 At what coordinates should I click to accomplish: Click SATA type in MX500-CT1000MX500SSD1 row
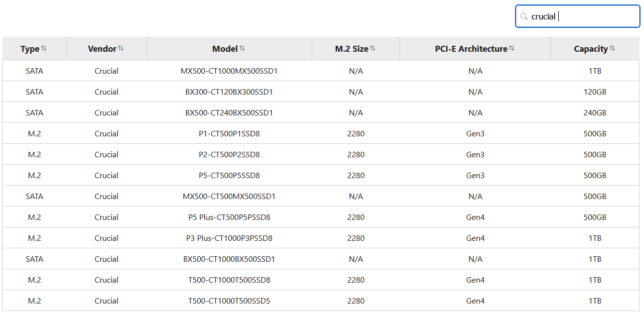click(34, 71)
